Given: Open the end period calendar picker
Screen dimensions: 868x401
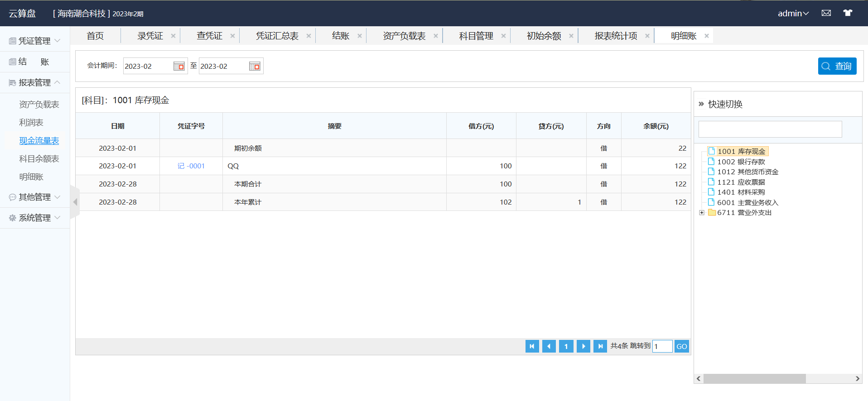Looking at the screenshot, I should (x=255, y=66).
